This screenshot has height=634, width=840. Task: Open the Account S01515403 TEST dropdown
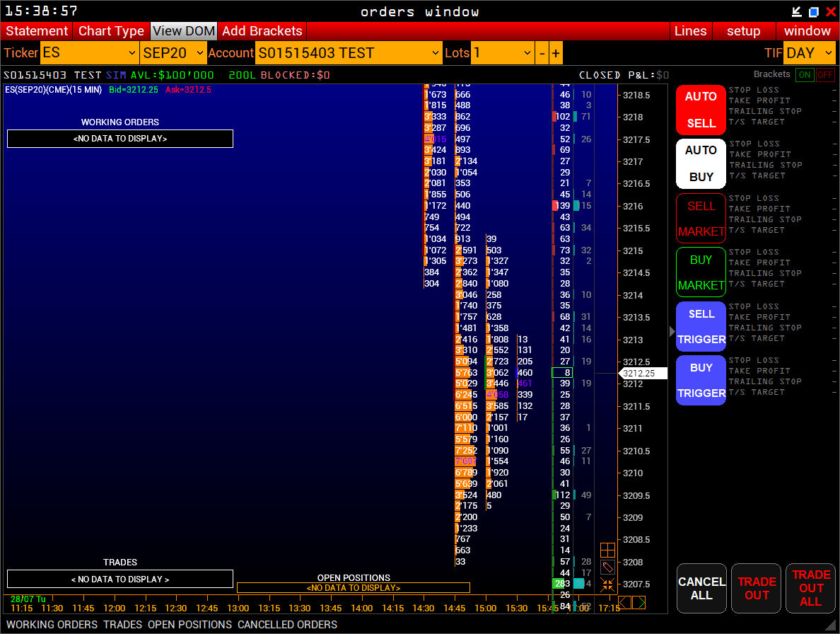(349, 53)
